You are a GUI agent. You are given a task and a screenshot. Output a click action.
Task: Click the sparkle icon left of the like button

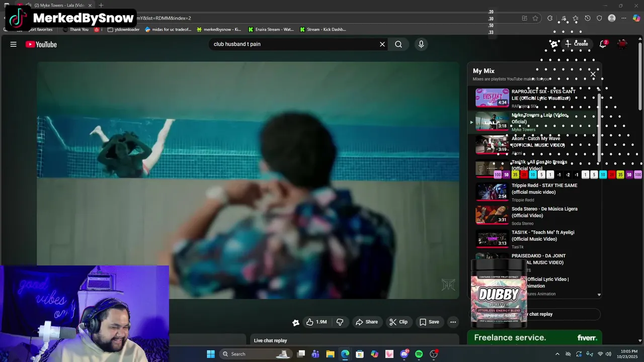(x=296, y=322)
